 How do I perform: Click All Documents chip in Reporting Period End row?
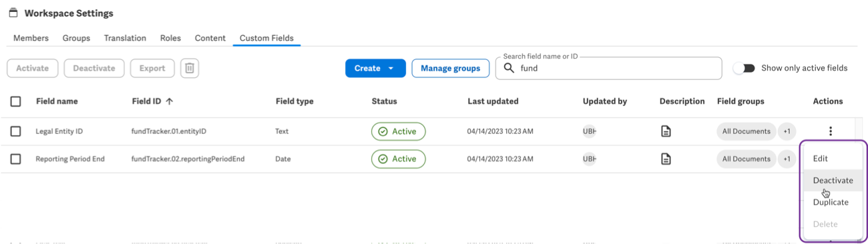coord(746,159)
